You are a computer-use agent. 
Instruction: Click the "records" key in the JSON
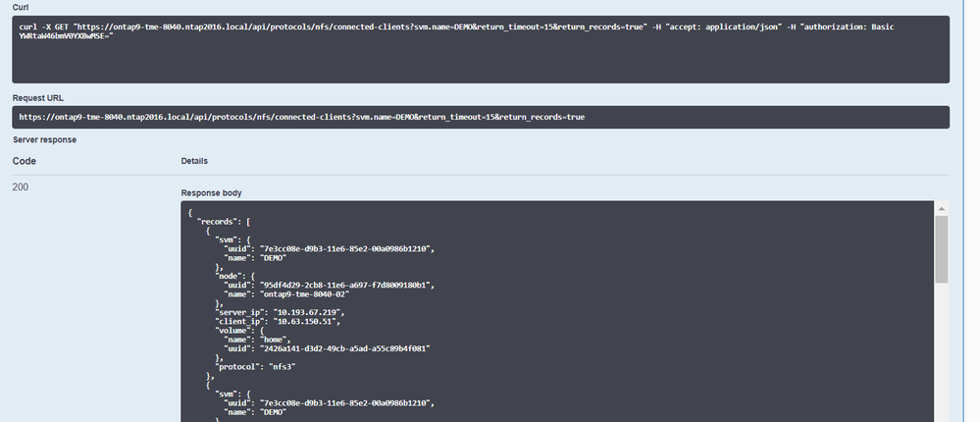point(217,221)
